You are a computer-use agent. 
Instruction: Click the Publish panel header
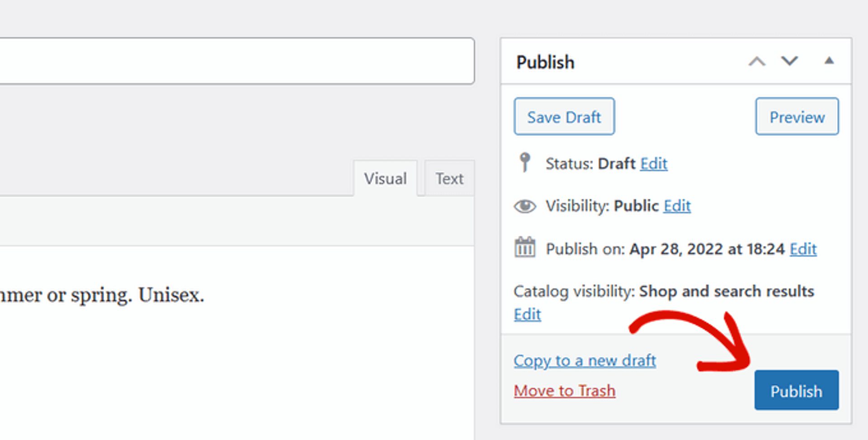(545, 62)
